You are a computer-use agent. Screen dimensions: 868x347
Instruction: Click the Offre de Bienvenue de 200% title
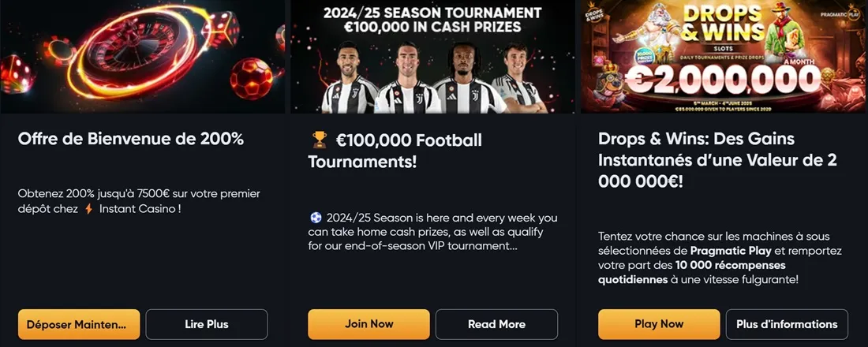(x=131, y=139)
